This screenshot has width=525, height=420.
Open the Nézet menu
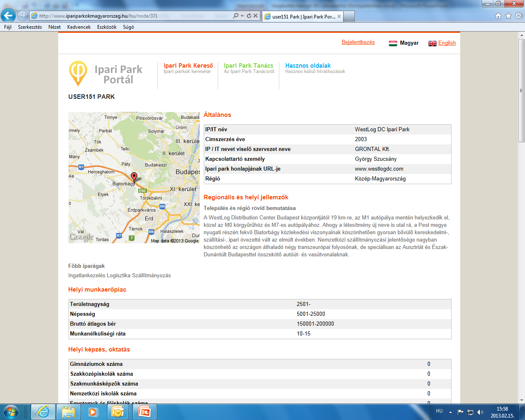[55, 27]
